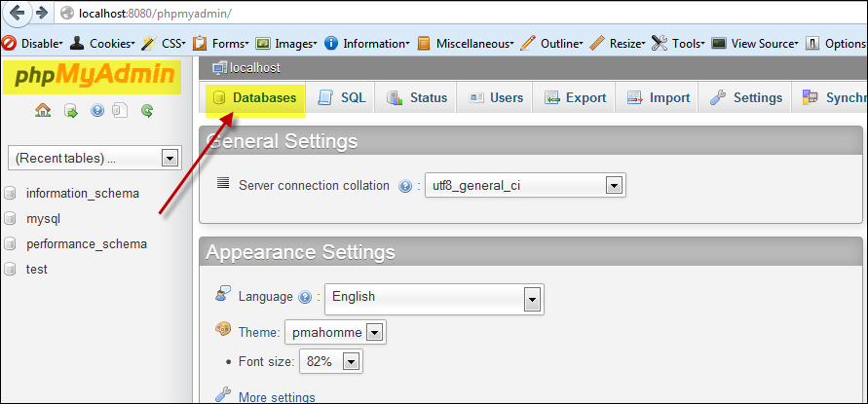Click the cylinder icon beside performance_schema
Screen dimensions: 868x404
10,244
